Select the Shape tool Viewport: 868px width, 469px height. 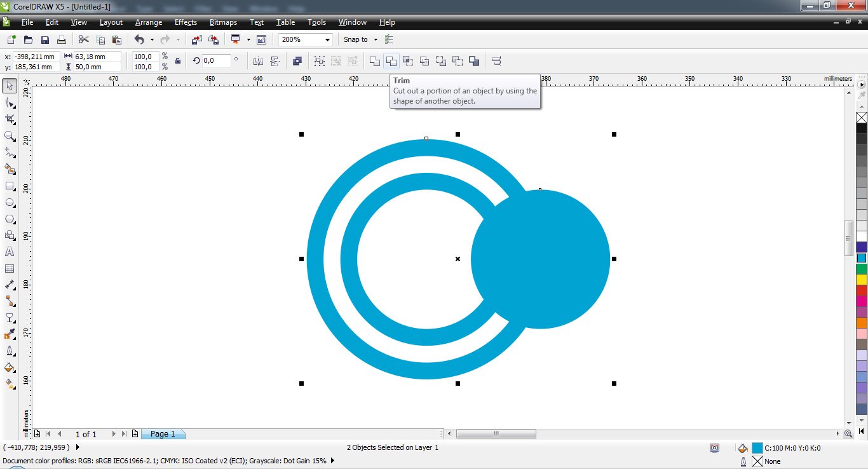(10, 103)
